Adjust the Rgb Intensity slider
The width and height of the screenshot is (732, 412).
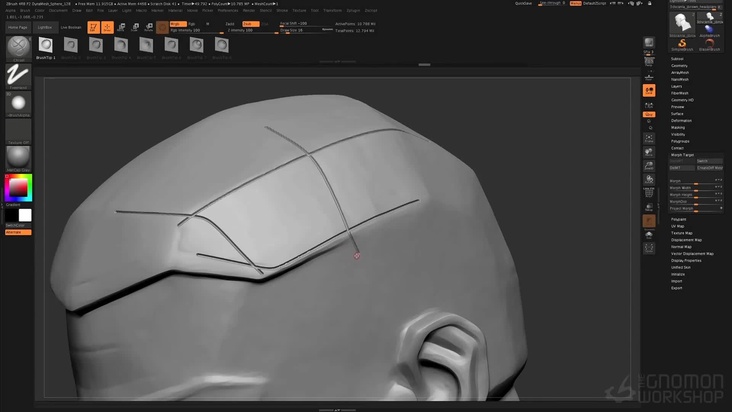click(x=197, y=30)
